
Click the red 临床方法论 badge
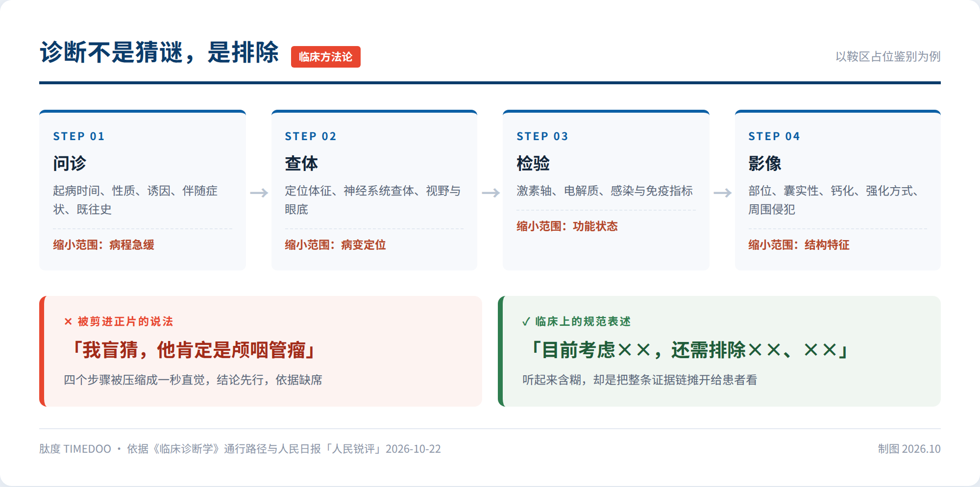pyautogui.click(x=325, y=57)
